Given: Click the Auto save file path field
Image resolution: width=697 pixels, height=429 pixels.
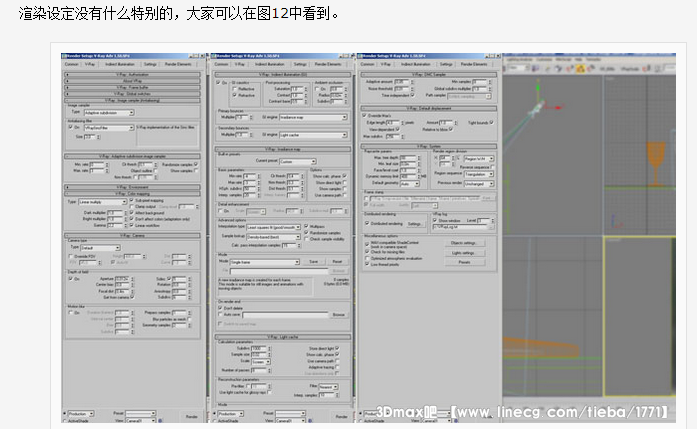Looking at the screenshot, I should [x=285, y=315].
